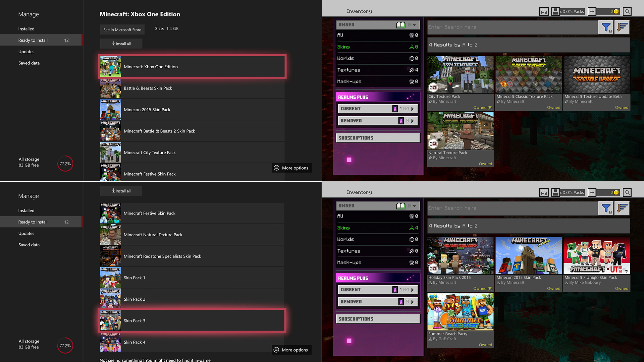
Task: Click the More options icon in lower Manage panel
Action: pyautogui.click(x=276, y=350)
